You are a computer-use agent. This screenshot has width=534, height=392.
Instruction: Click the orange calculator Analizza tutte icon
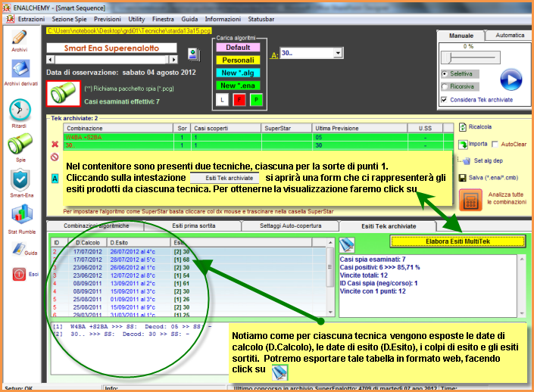[470, 200]
